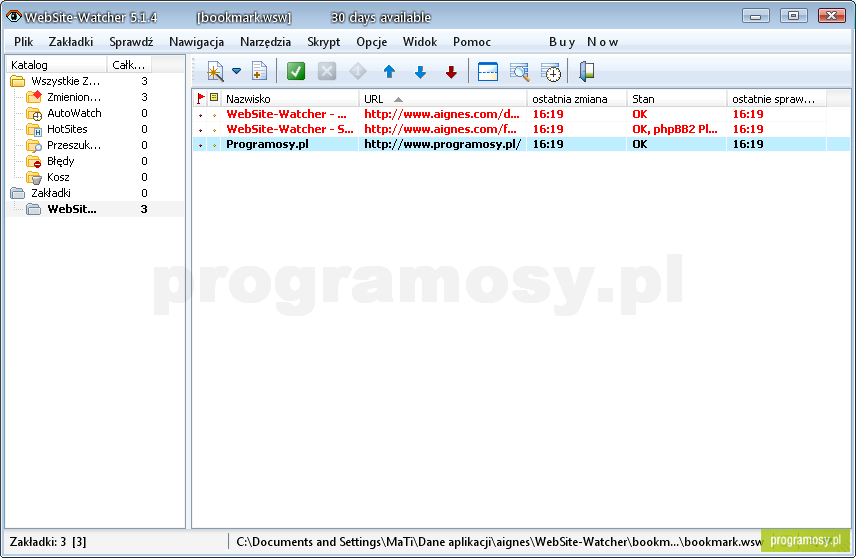Sort by the Nazwisko column
This screenshot has height=558, width=856.
290,99
